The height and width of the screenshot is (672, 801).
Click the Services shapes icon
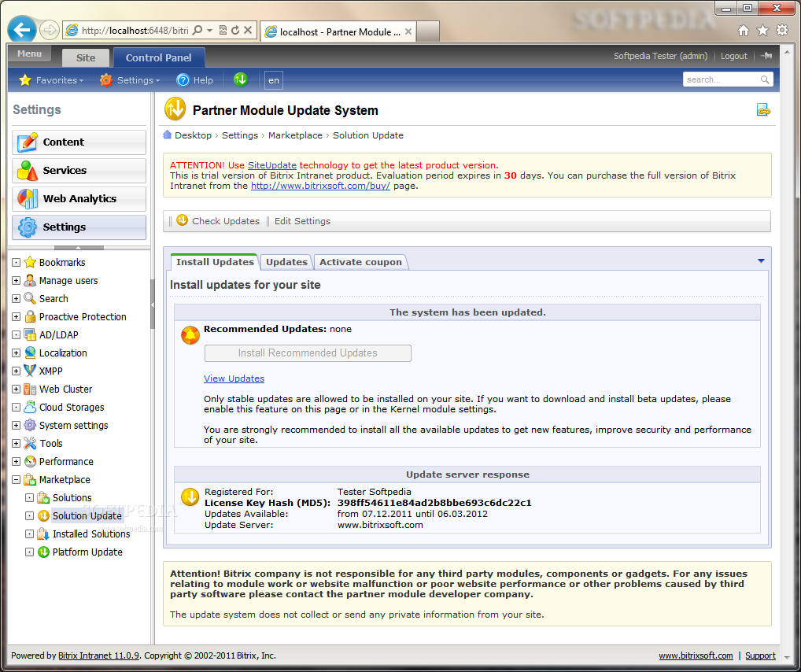point(27,171)
